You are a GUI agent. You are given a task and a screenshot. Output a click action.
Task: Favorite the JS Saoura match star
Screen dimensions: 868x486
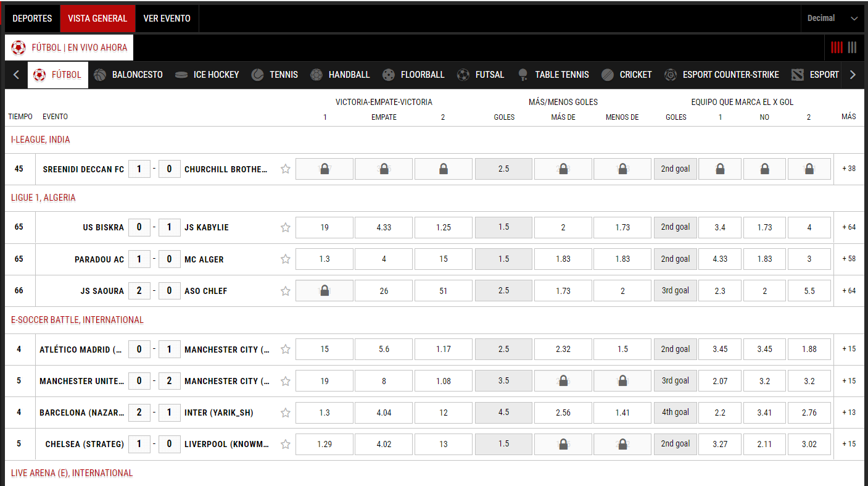coord(285,291)
